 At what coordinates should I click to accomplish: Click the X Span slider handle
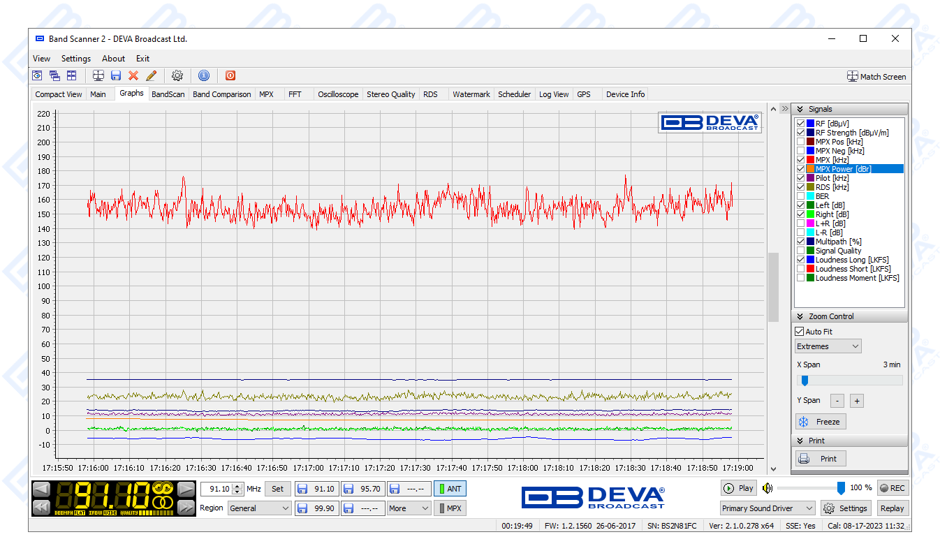click(x=805, y=381)
